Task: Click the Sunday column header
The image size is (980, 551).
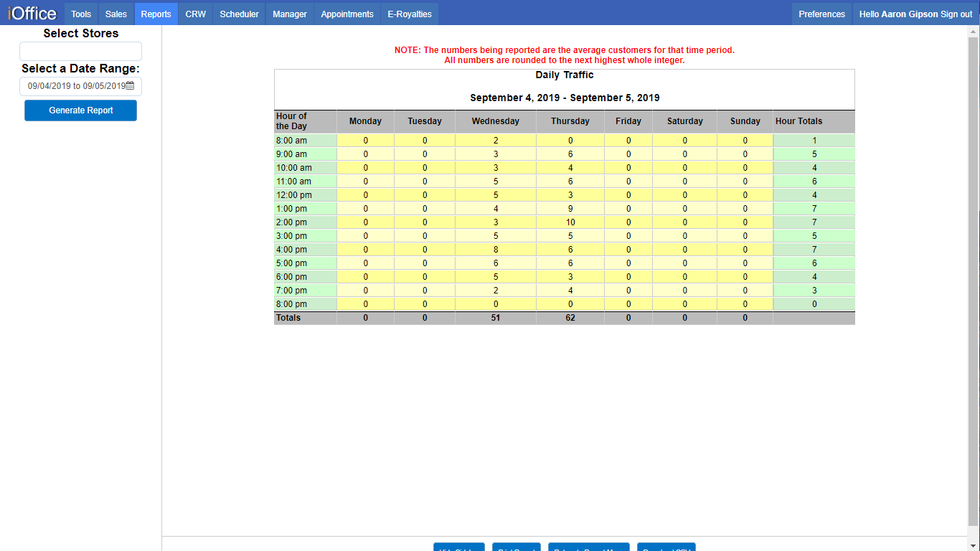Action: click(x=745, y=121)
